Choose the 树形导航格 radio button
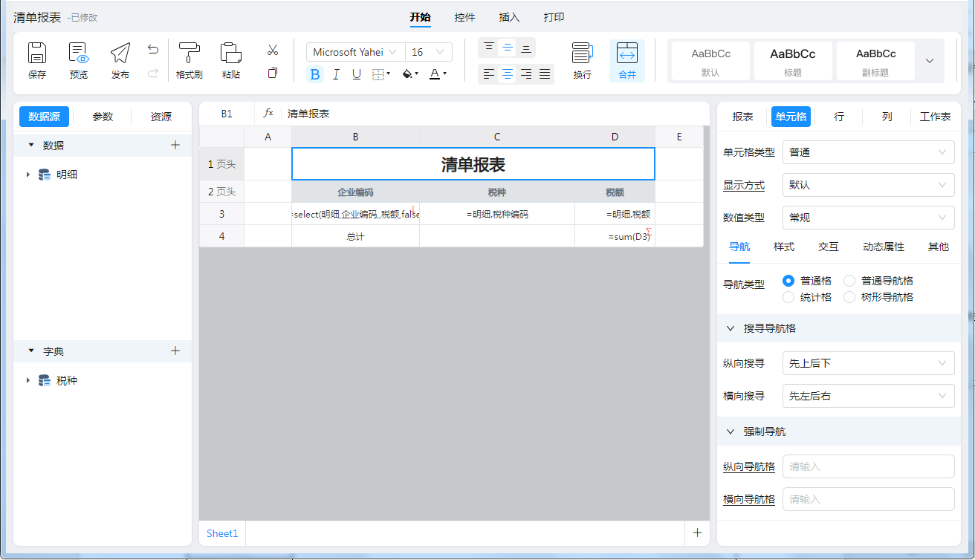Image resolution: width=975 pixels, height=560 pixels. point(849,297)
